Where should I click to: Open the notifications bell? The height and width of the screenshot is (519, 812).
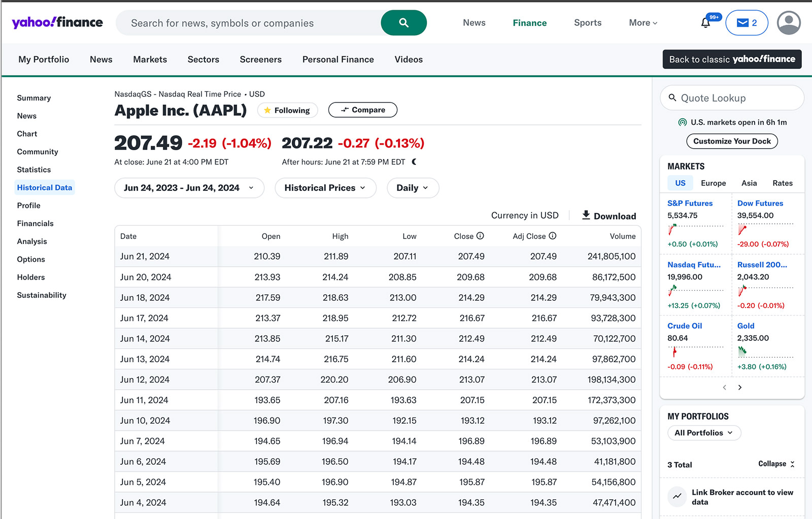(705, 23)
